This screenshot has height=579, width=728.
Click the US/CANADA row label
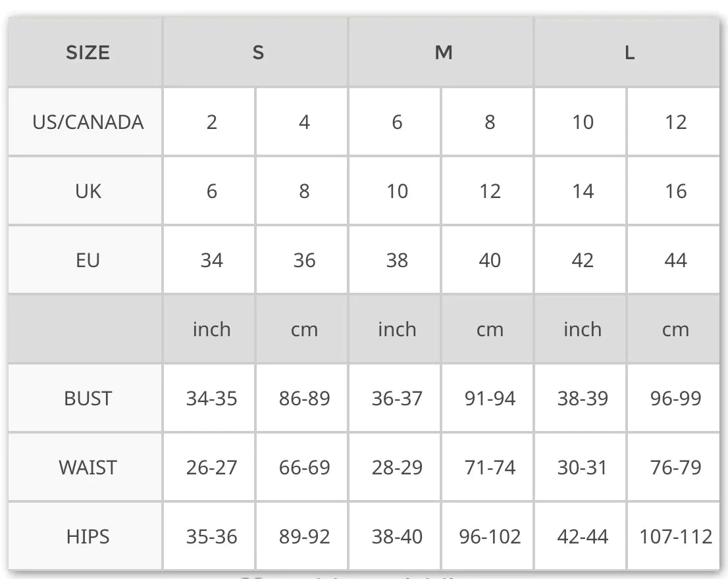[x=88, y=122]
